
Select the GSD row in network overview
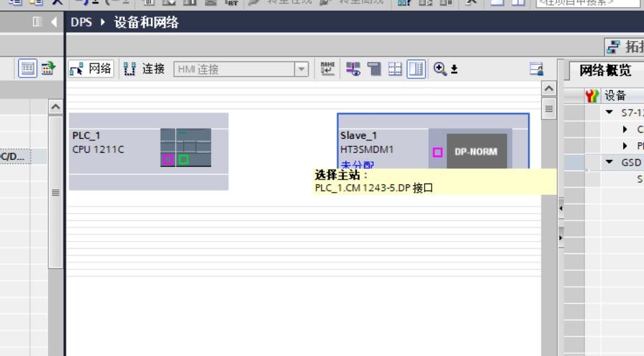(604, 163)
